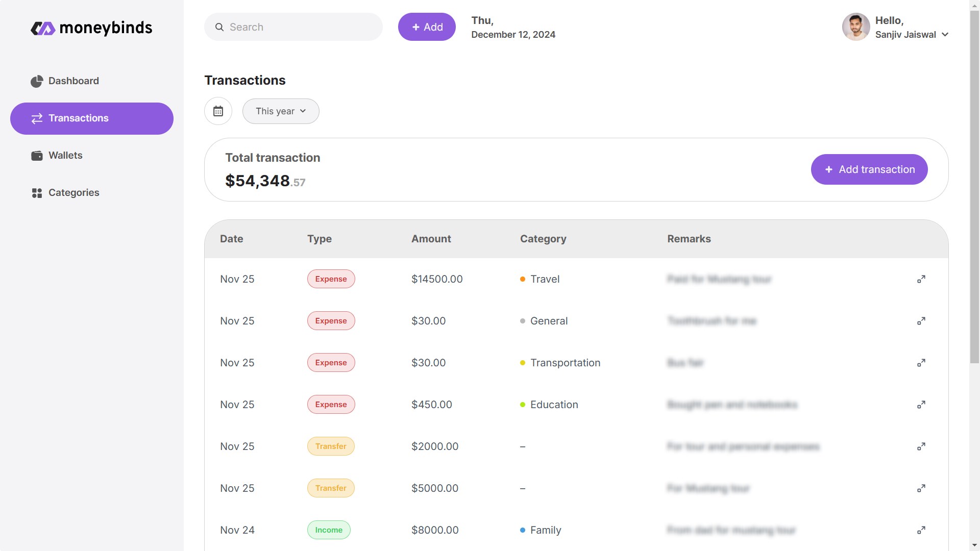Click the Add transaction button
This screenshot has width=980, height=551.
coord(870,169)
